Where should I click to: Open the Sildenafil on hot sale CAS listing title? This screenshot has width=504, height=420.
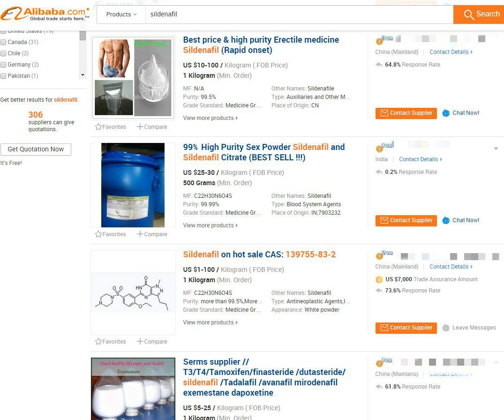tap(259, 255)
